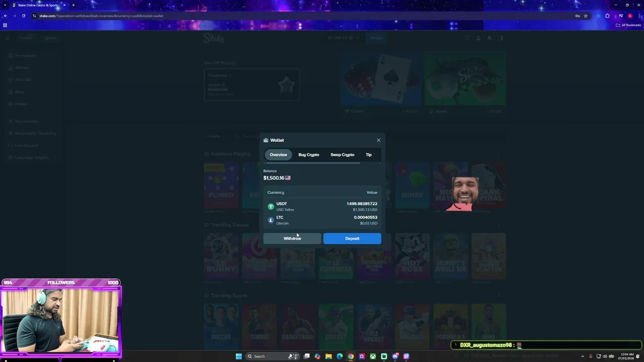Open the Windows Start menu
Image resolution: width=644 pixels, height=362 pixels.
pyautogui.click(x=238, y=356)
